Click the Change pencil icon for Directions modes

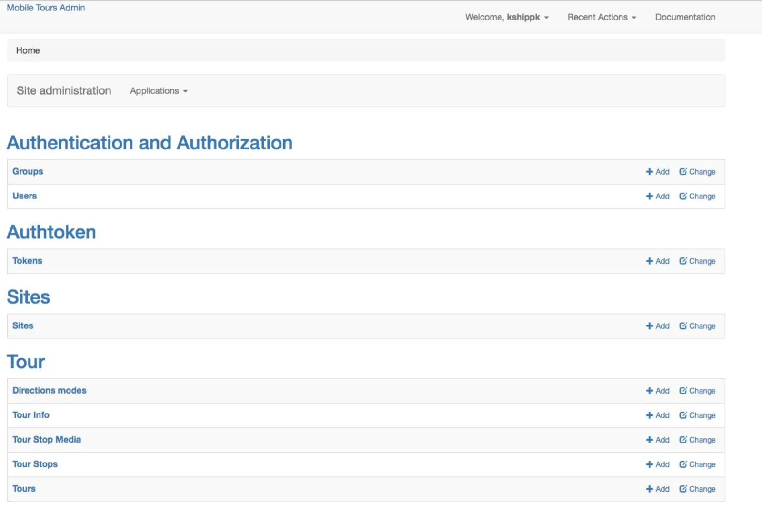[x=683, y=390]
